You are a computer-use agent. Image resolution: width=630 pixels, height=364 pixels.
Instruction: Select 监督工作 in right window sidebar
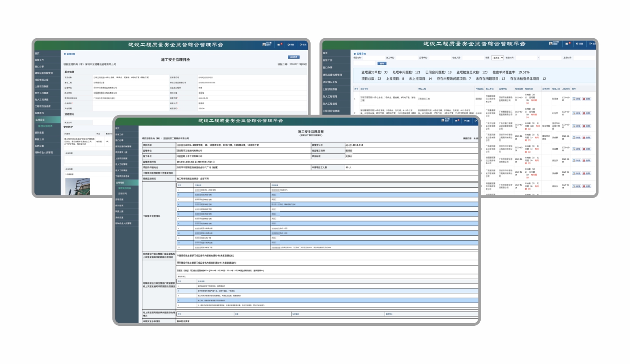point(328,60)
